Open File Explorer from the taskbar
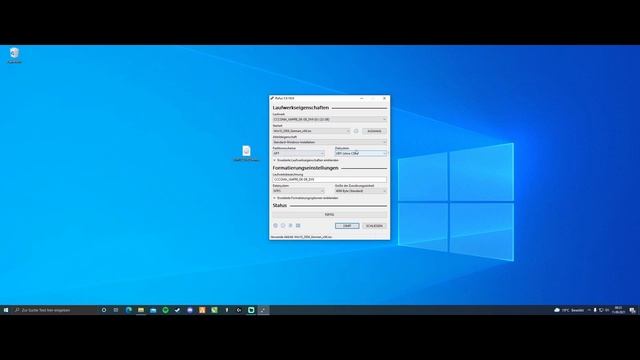Image resolution: width=640 pixels, height=360 pixels. pos(141,310)
